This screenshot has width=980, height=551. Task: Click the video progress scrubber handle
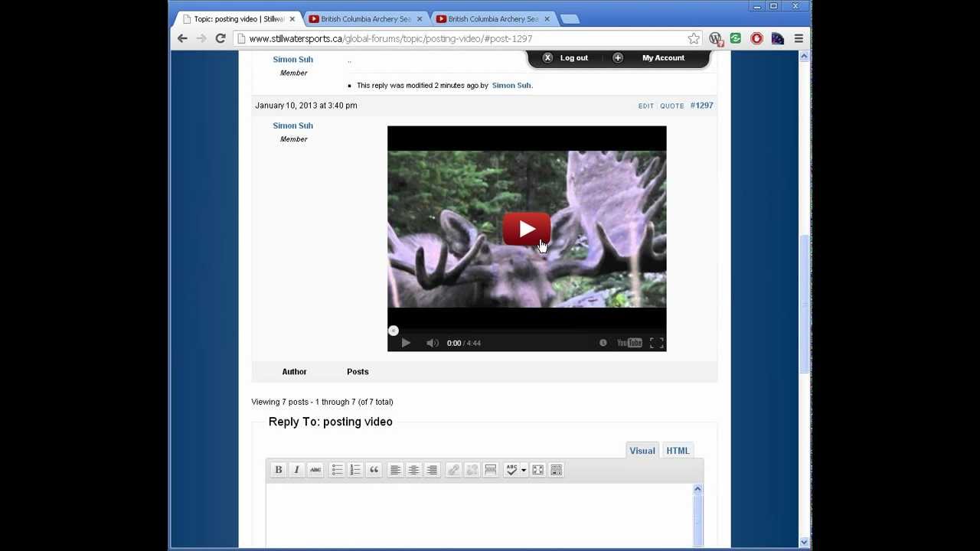point(394,331)
